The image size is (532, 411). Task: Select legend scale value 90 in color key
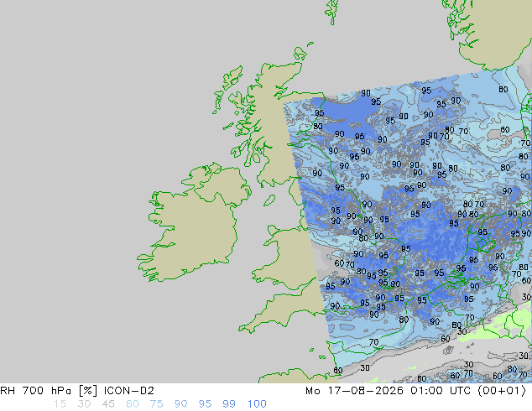181,404
